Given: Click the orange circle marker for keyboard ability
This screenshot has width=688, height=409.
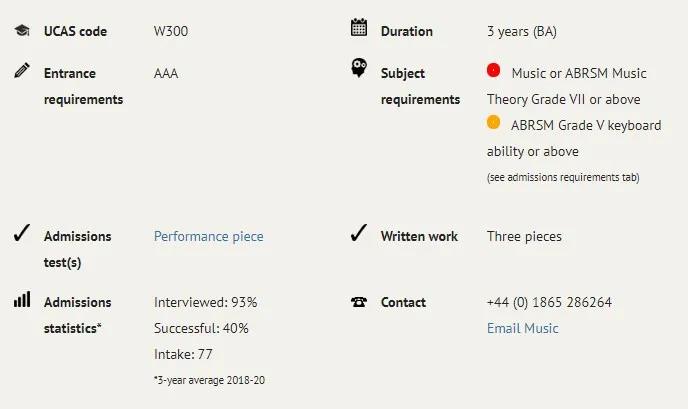Looking at the screenshot, I should 493,122.
